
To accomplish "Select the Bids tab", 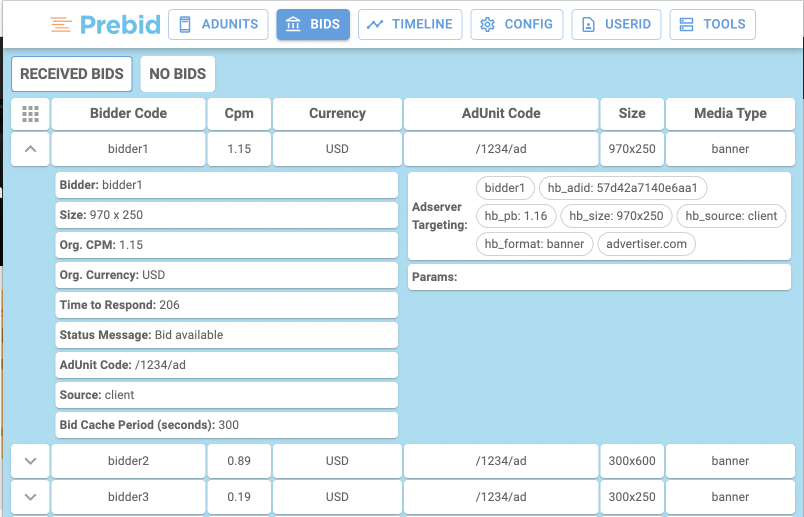I will point(313,25).
